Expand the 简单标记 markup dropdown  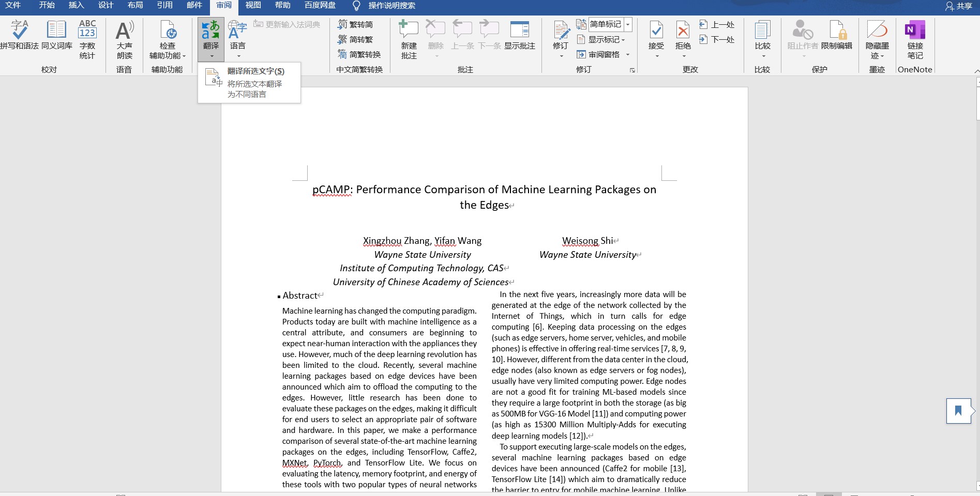pos(628,24)
